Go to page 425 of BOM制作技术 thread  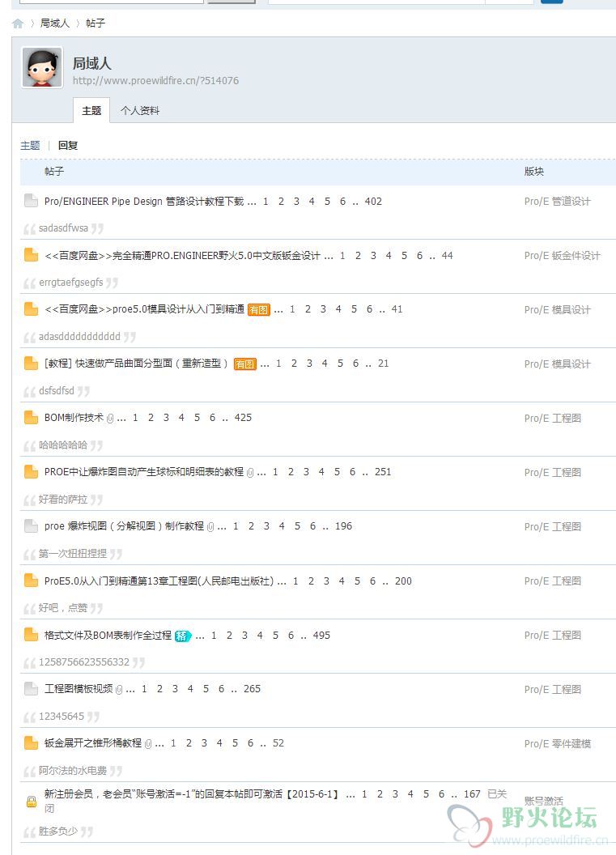tap(243, 418)
